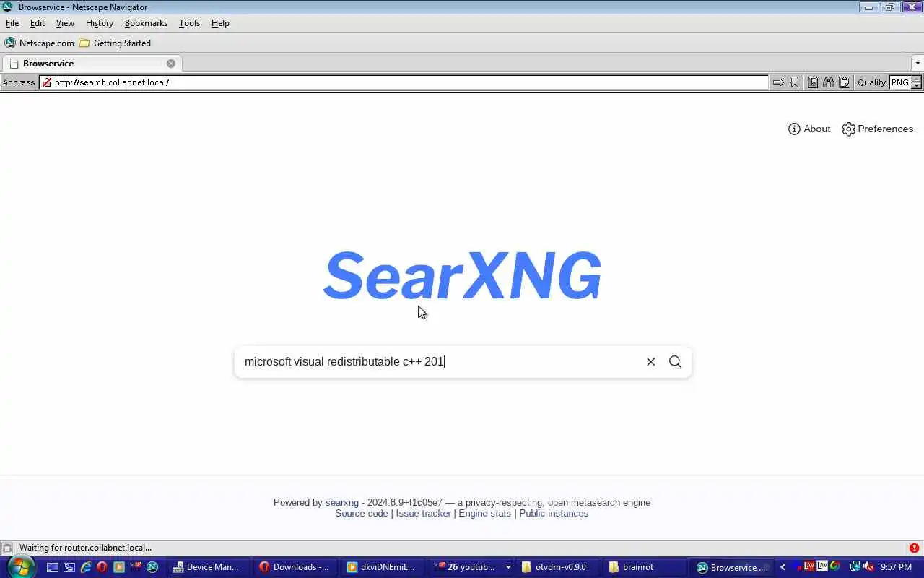
Task: Show hidden system tray icons
Action: click(783, 567)
